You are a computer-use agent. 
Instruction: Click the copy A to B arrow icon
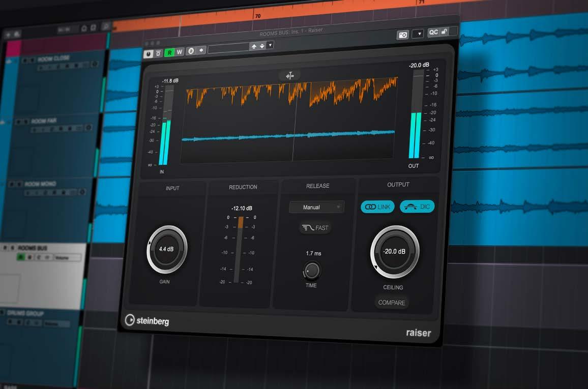coord(201,50)
